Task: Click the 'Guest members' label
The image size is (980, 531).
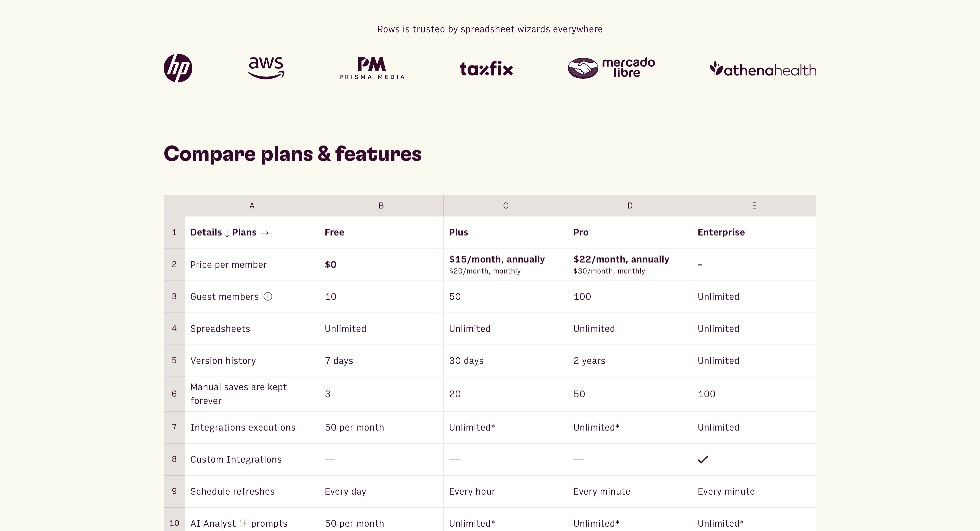Action: coord(224,297)
